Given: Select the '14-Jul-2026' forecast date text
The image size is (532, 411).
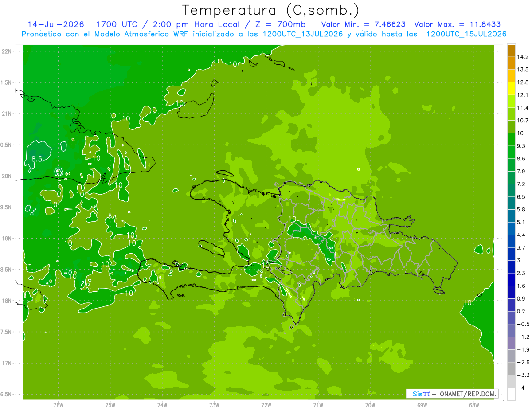Looking at the screenshot, I should 56,24.
